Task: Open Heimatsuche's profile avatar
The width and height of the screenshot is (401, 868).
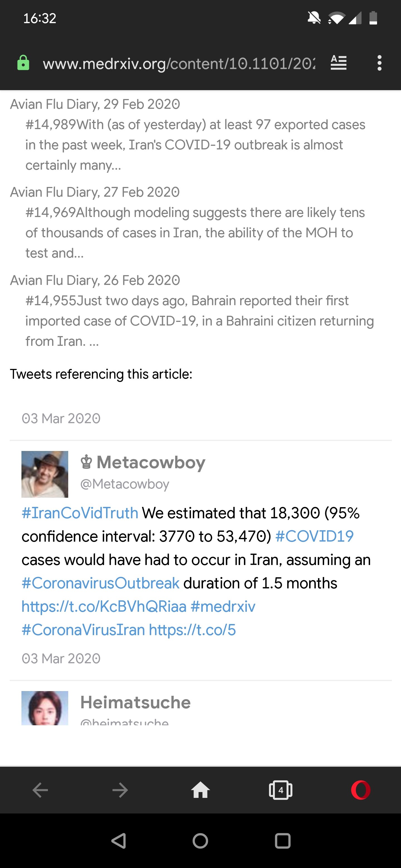Action: (45, 707)
